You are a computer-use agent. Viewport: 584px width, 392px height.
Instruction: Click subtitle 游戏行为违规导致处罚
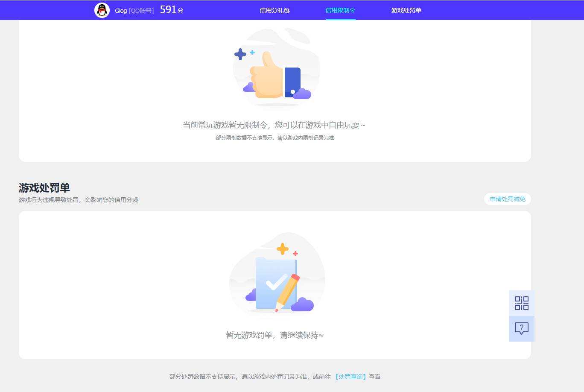coord(49,200)
